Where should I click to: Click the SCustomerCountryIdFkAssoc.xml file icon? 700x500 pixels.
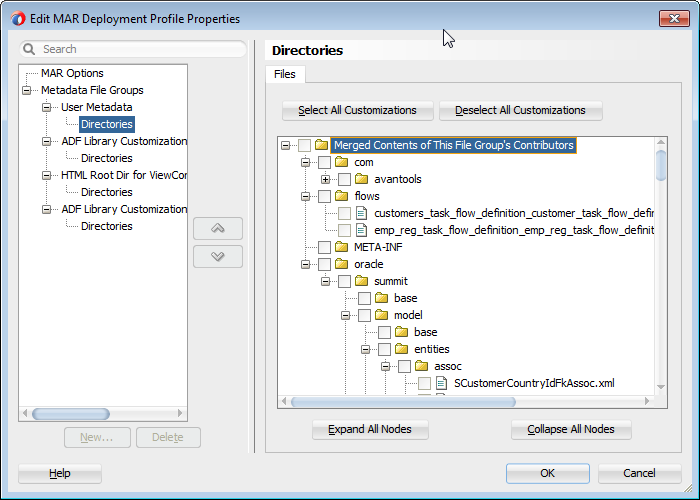(442, 383)
